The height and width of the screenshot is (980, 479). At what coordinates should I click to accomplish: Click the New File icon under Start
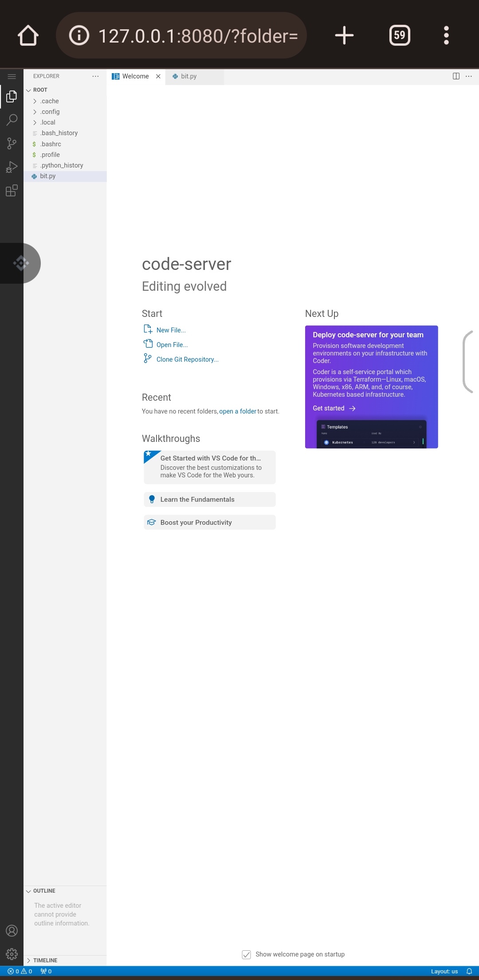[x=148, y=329]
